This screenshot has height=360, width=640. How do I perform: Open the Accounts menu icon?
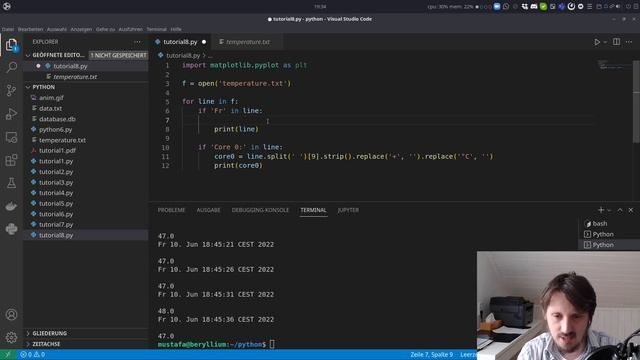pos(11,314)
